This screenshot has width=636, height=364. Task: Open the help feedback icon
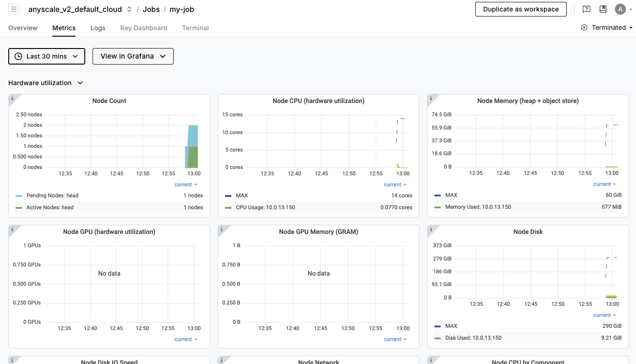(586, 9)
